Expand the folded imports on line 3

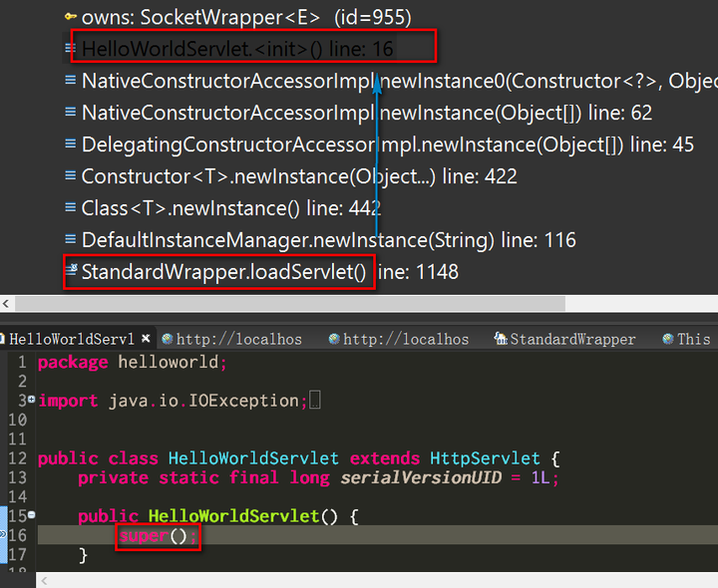31,399
